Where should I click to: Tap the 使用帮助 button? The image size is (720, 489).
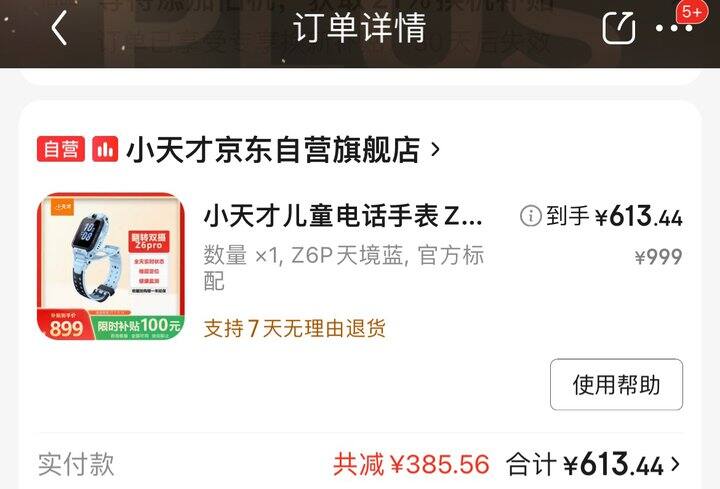[x=616, y=384]
